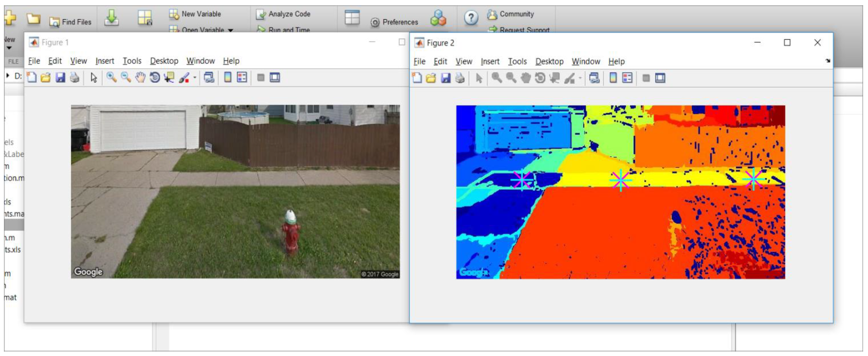Expand Open Variable dropdown arrow
Image resolution: width=868 pixels, height=356 pixels.
tap(231, 30)
